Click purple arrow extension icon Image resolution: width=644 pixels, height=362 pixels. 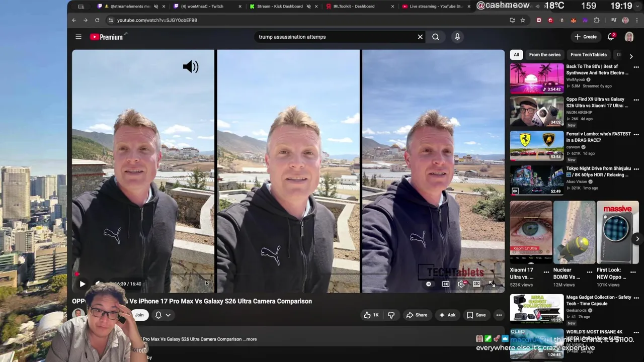click(585, 20)
